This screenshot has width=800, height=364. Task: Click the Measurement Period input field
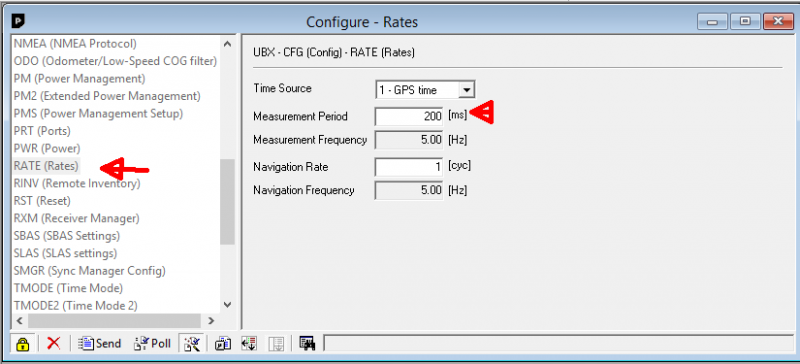coord(409,116)
